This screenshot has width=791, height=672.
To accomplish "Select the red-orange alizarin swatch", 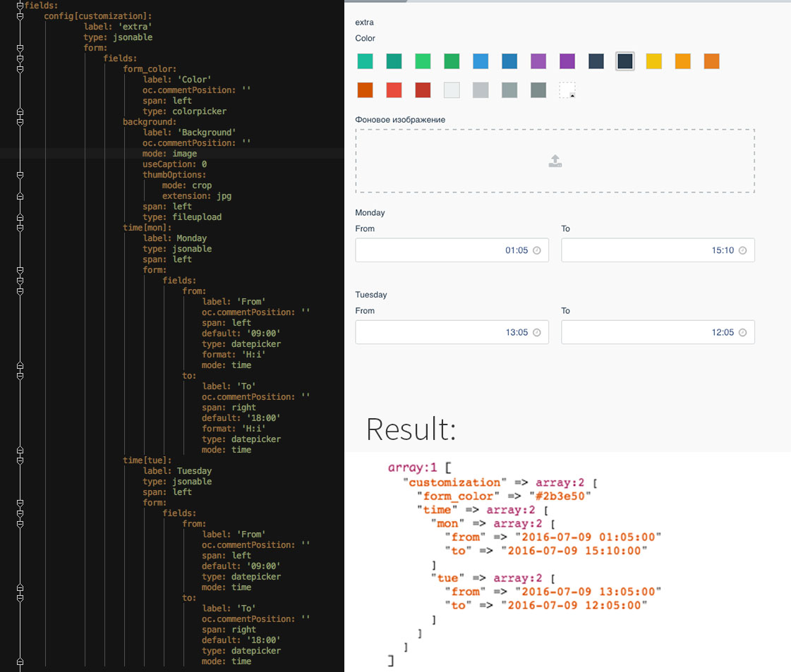I will [394, 90].
